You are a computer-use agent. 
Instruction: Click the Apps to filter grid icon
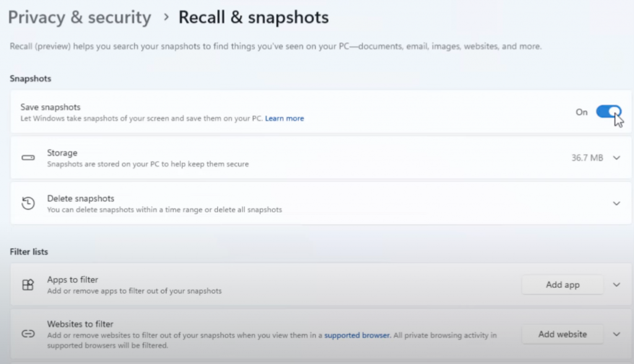coord(28,285)
